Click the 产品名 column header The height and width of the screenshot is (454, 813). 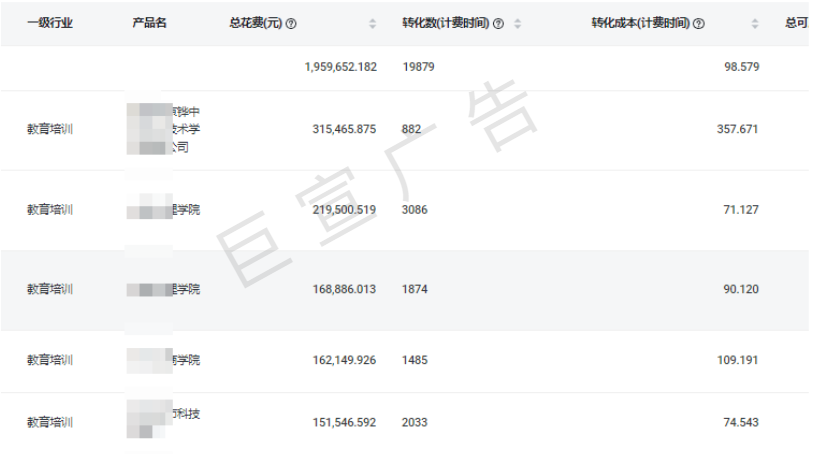149,23
